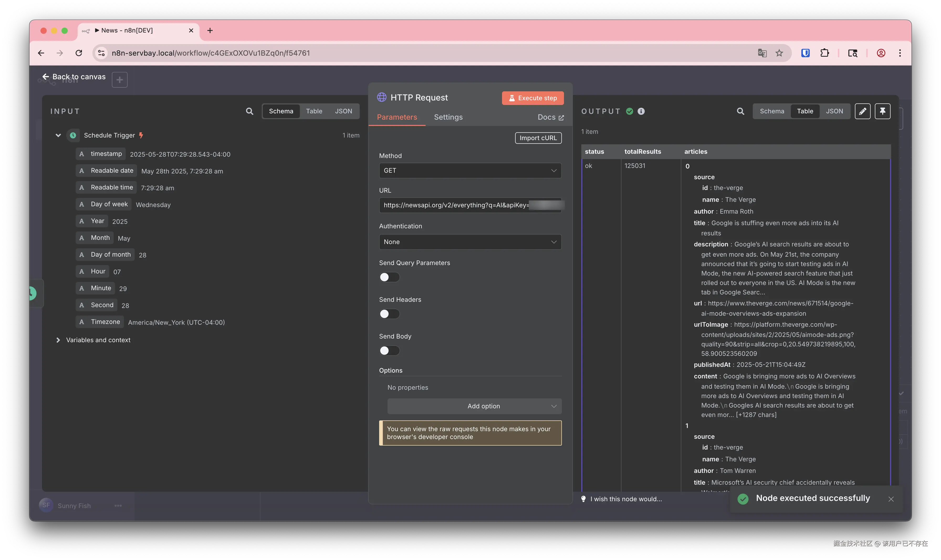The width and height of the screenshot is (941, 560).
Task: Click the output info icon
Action: click(x=641, y=111)
